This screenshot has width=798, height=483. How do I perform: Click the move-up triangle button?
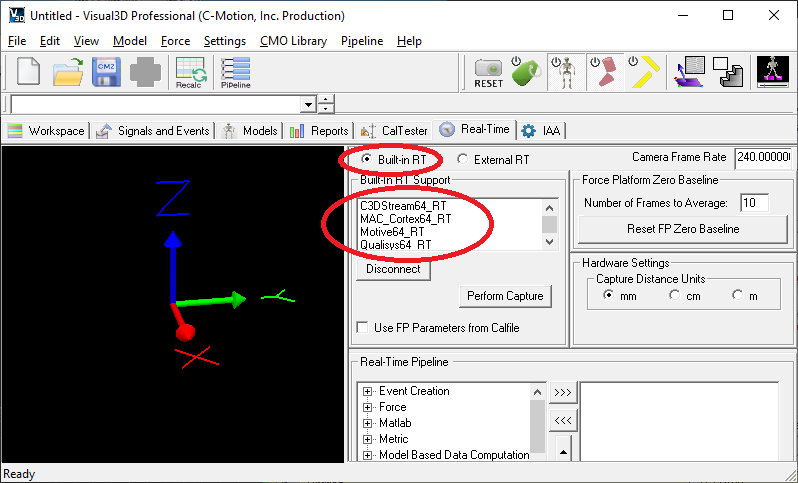tap(563, 450)
